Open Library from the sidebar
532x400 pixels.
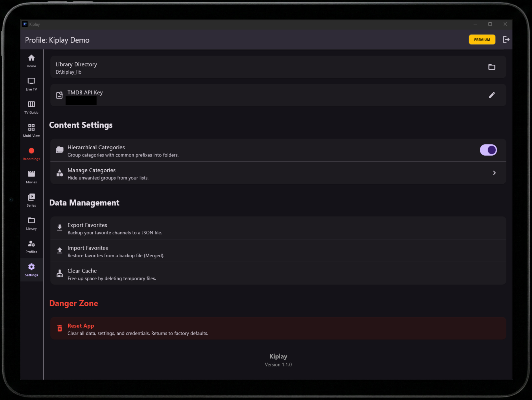(31, 223)
